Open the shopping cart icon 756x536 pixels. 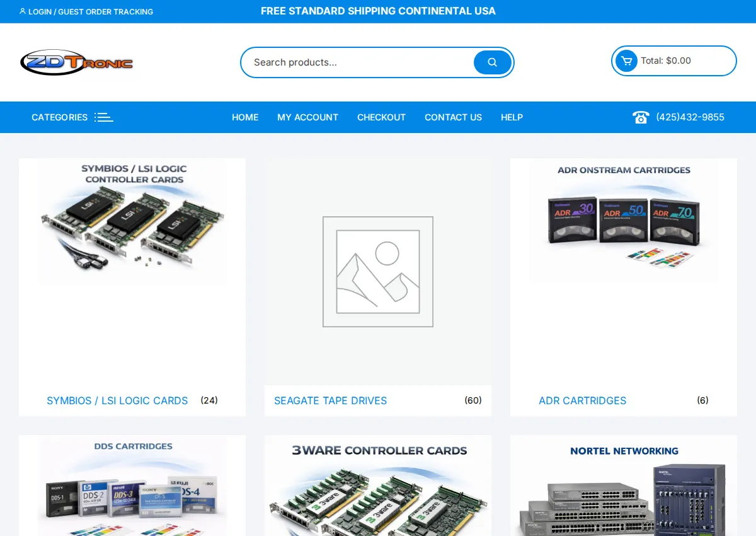point(626,61)
